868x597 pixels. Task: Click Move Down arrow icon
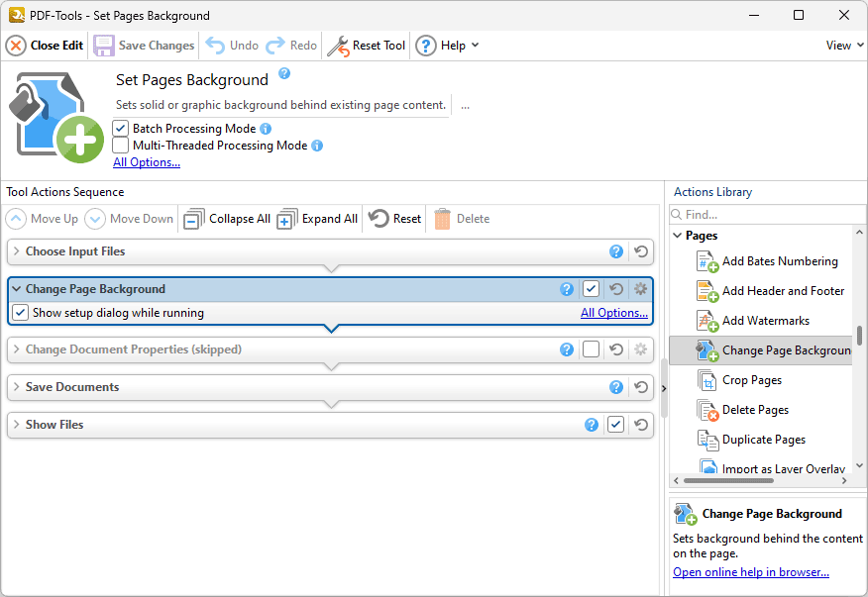95,219
